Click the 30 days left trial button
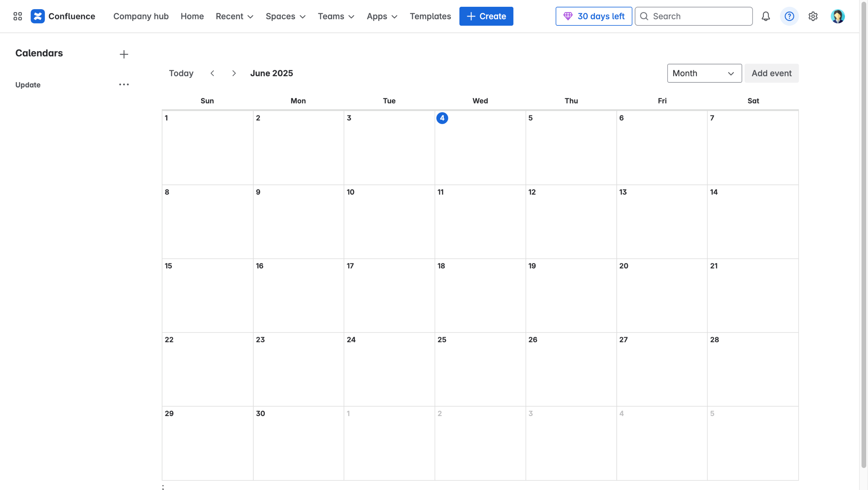The height and width of the screenshot is (490, 868). coord(594,16)
